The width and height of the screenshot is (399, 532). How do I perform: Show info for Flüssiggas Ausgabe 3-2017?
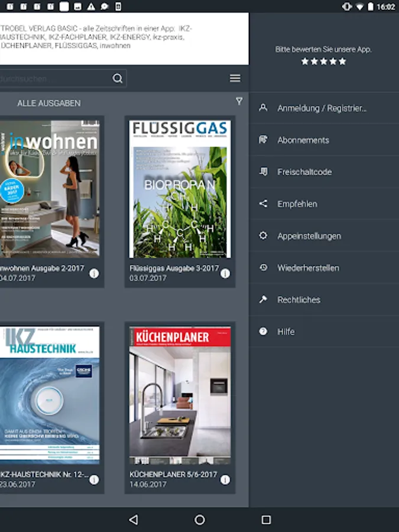pyautogui.click(x=225, y=274)
